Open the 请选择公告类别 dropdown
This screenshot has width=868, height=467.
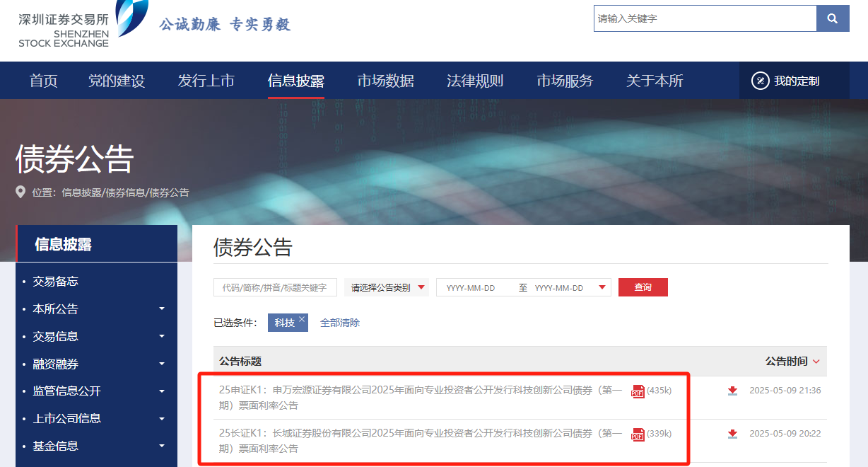tap(387, 287)
